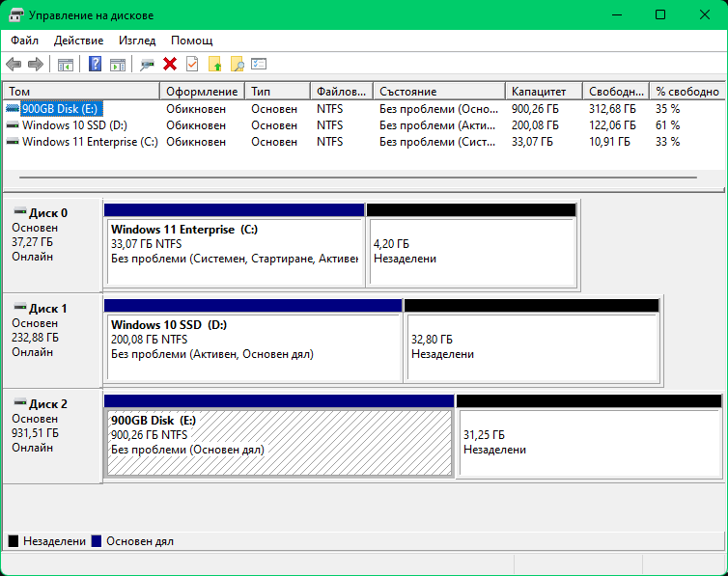Select the 31,25 ГБ unallocated space block

coord(589,436)
